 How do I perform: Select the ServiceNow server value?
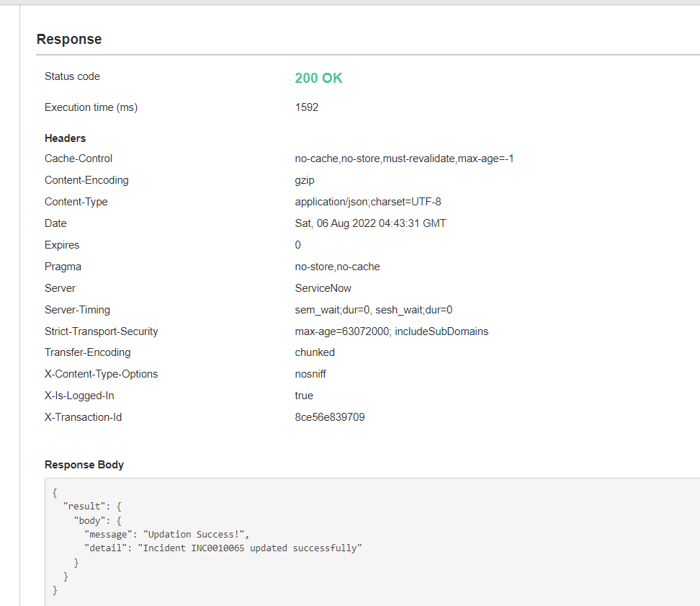click(323, 288)
